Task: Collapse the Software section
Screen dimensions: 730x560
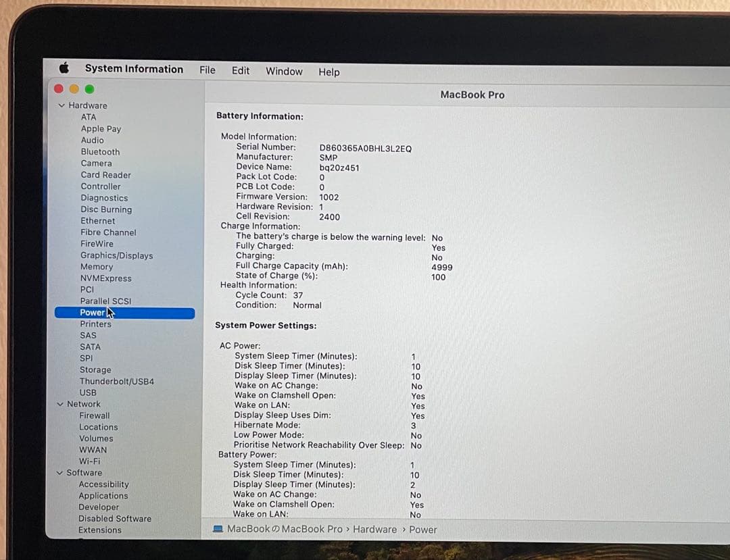Action: click(60, 472)
